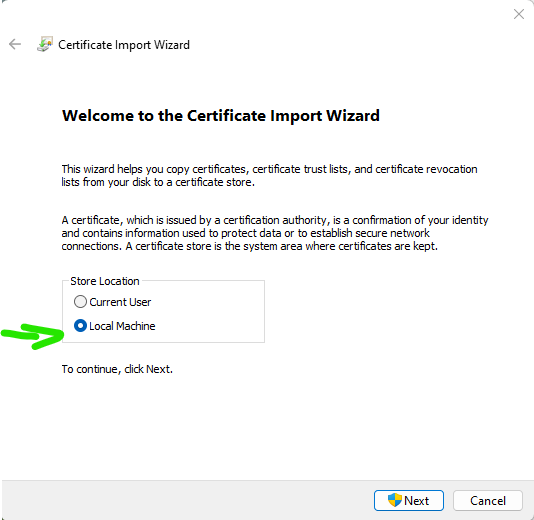The height and width of the screenshot is (520, 534).
Task: Click the gray footer bar beside Next
Action: click(187, 501)
